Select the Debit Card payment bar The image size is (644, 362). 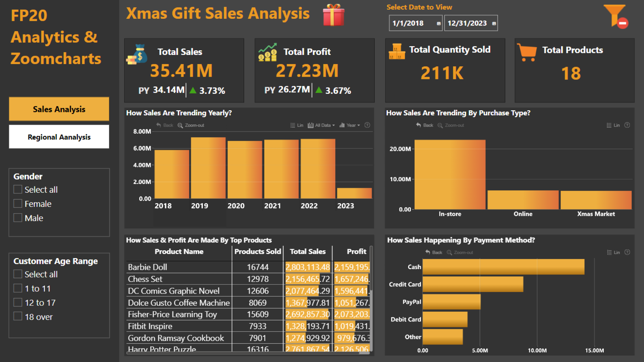(x=445, y=319)
